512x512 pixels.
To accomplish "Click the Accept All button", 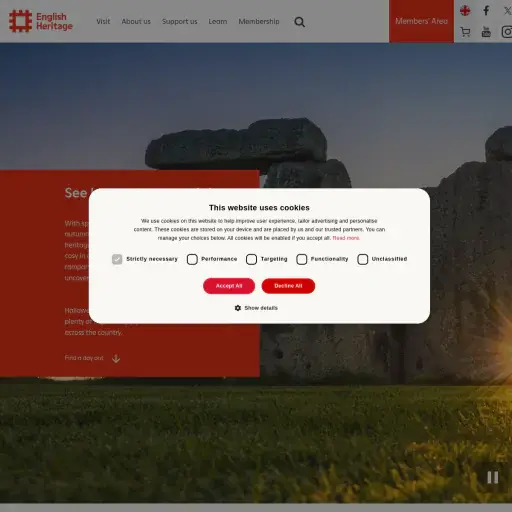I will click(x=229, y=286).
